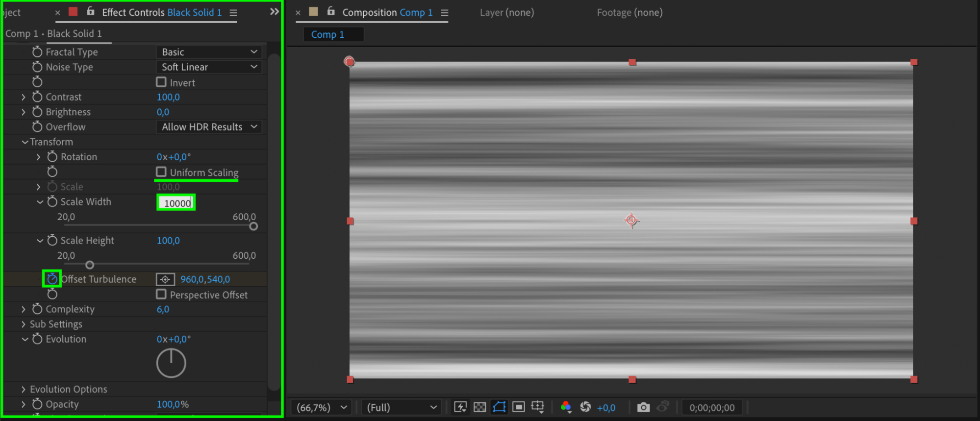Screen dimensions: 980x421
Task: Enable the Invert checkbox
Action: point(161,82)
